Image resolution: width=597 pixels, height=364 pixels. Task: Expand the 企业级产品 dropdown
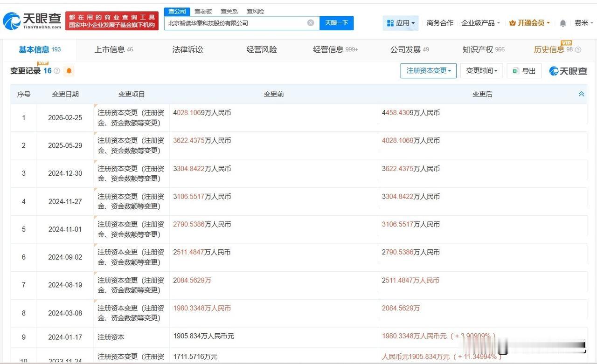[480, 23]
